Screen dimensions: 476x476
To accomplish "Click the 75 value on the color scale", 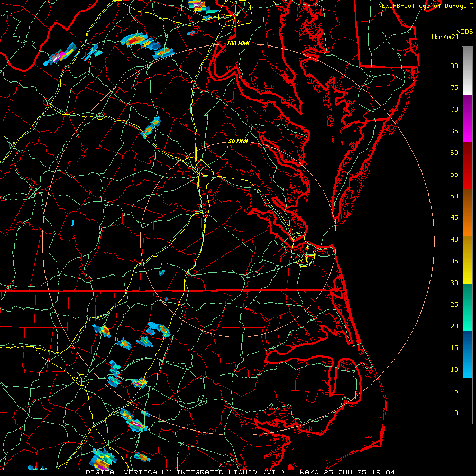I will pyautogui.click(x=454, y=88).
